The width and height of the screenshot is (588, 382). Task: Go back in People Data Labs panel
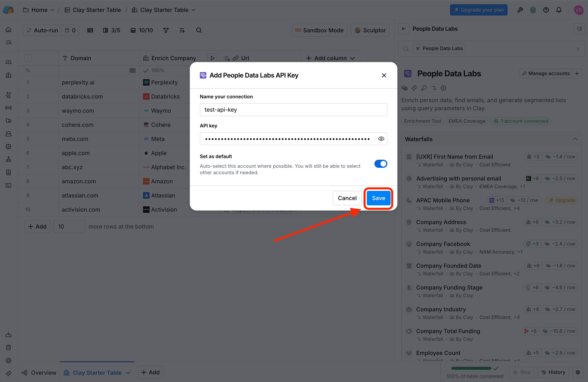[x=404, y=29]
